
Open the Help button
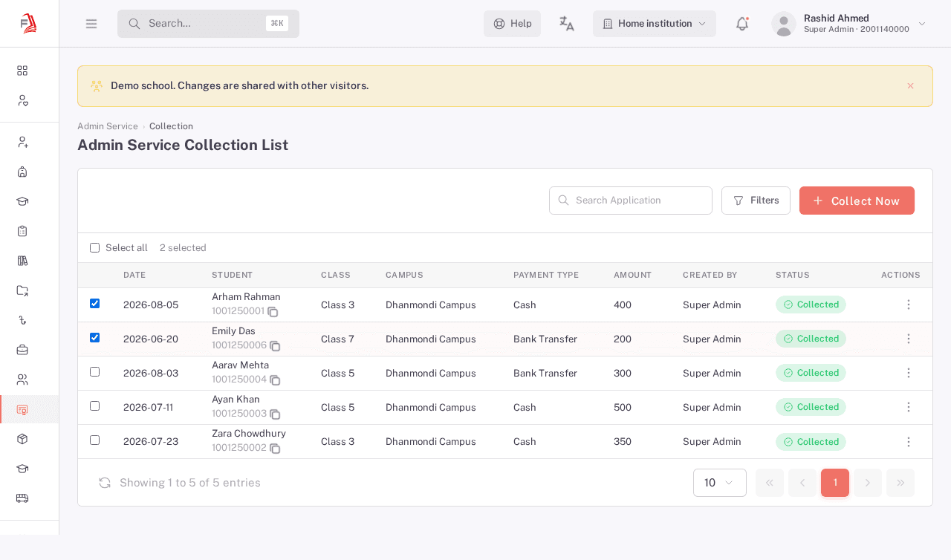coord(512,24)
